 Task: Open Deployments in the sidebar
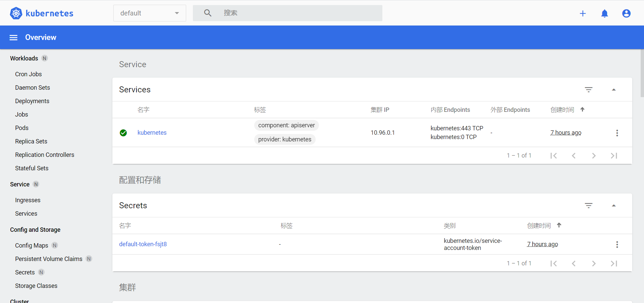tap(32, 101)
